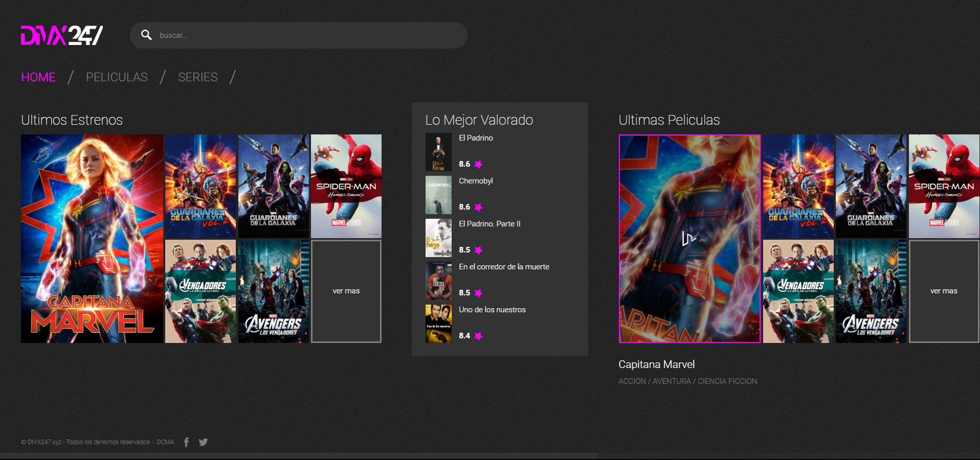This screenshot has height=460, width=980.
Task: Select the El Padrino. Parte II title
Action: click(x=489, y=224)
